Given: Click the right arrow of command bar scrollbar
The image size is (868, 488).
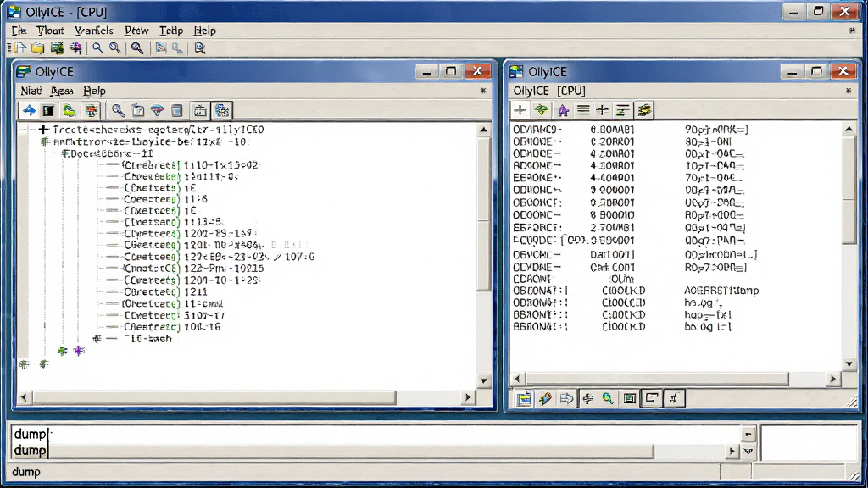Looking at the screenshot, I should [732, 452].
